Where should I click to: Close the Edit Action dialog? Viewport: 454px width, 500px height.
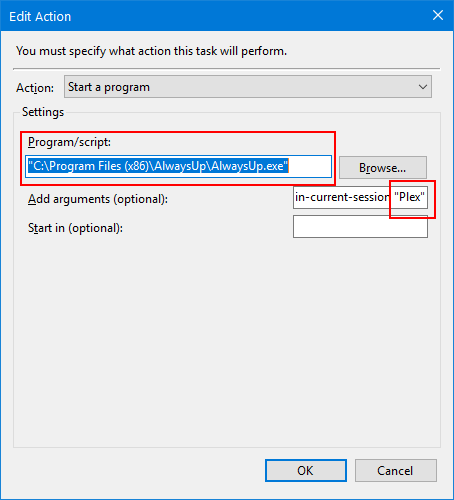[x=438, y=15]
